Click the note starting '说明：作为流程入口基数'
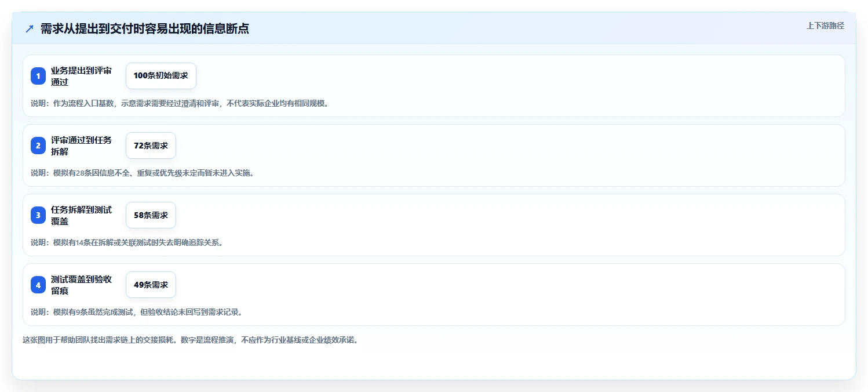The image size is (868, 392). tap(180, 103)
